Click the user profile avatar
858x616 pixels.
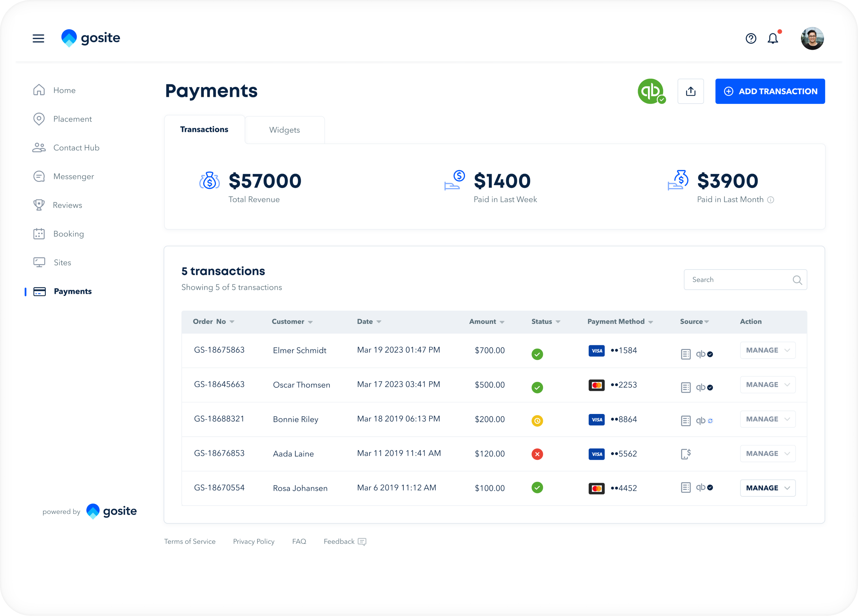[x=812, y=38]
